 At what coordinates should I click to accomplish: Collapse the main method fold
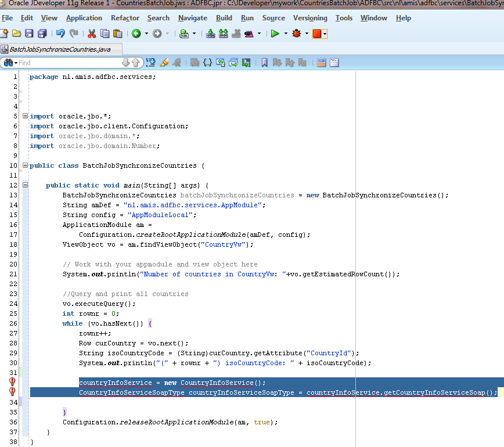coord(25,185)
